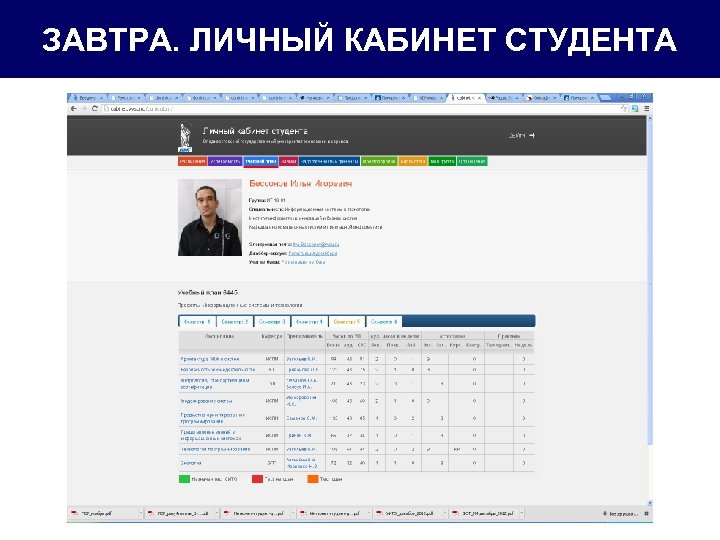Open the red first item in the colored menu

click(192, 161)
